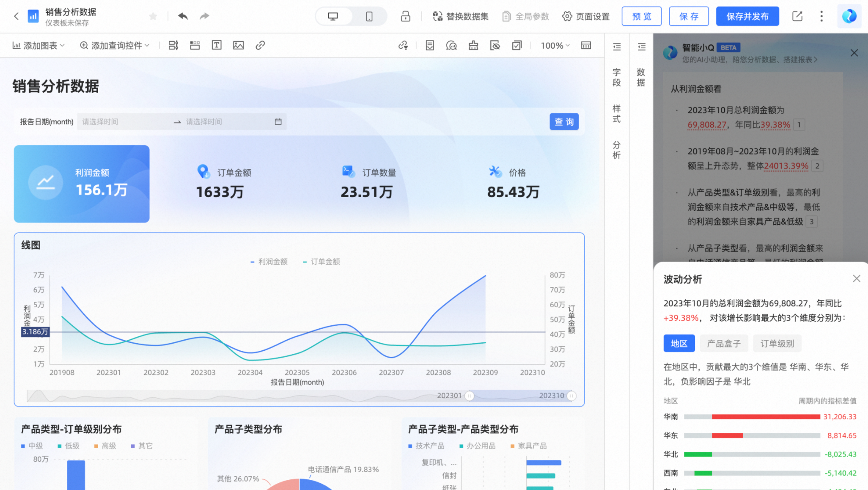Click the lock icon in top bar
Screen dimensions: 868x490
405,16
